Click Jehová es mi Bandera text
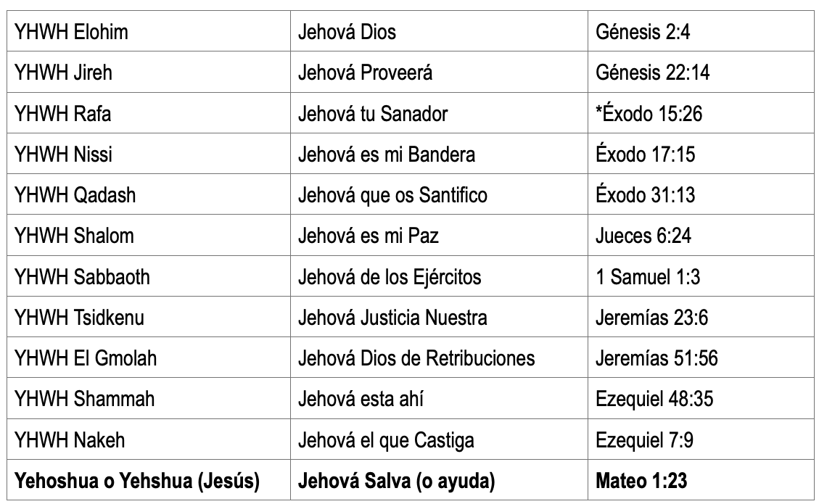The image size is (819, 504). tap(387, 154)
